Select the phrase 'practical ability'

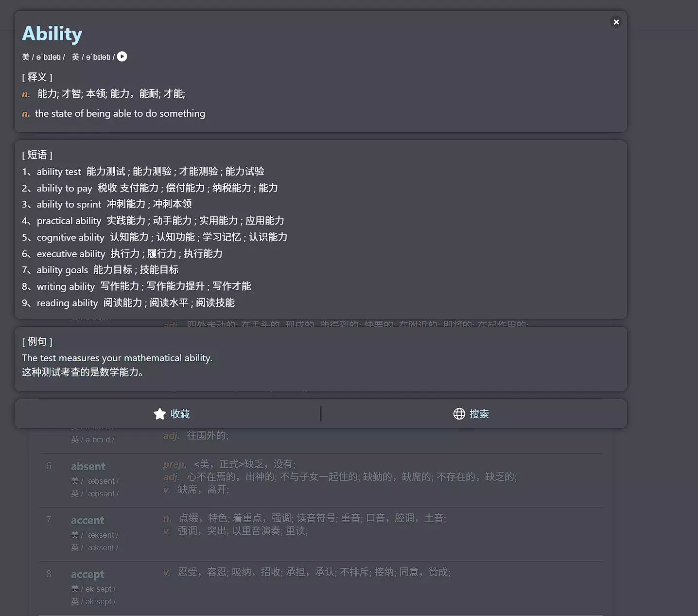point(69,221)
